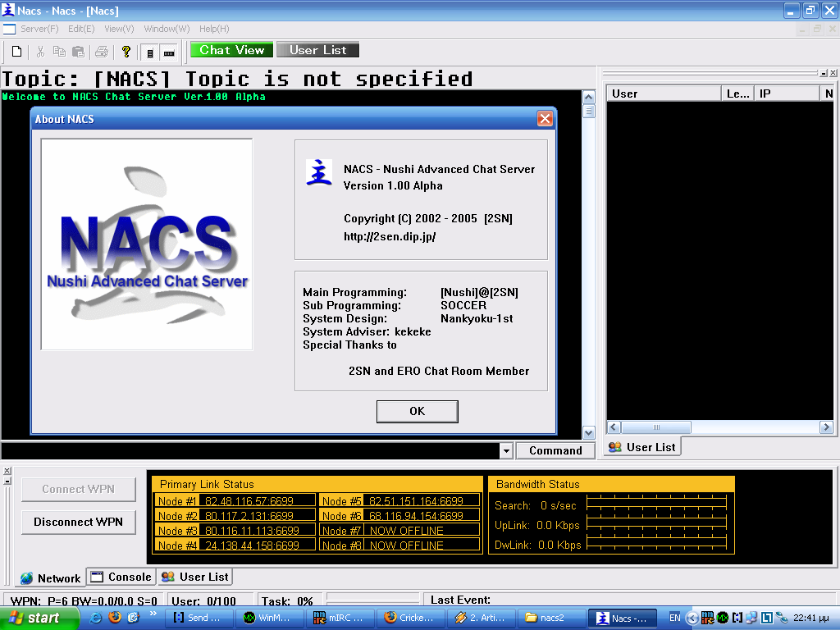840x630 pixels.
Task: Click the NACS logo image in About dialog
Action: pyautogui.click(x=147, y=244)
